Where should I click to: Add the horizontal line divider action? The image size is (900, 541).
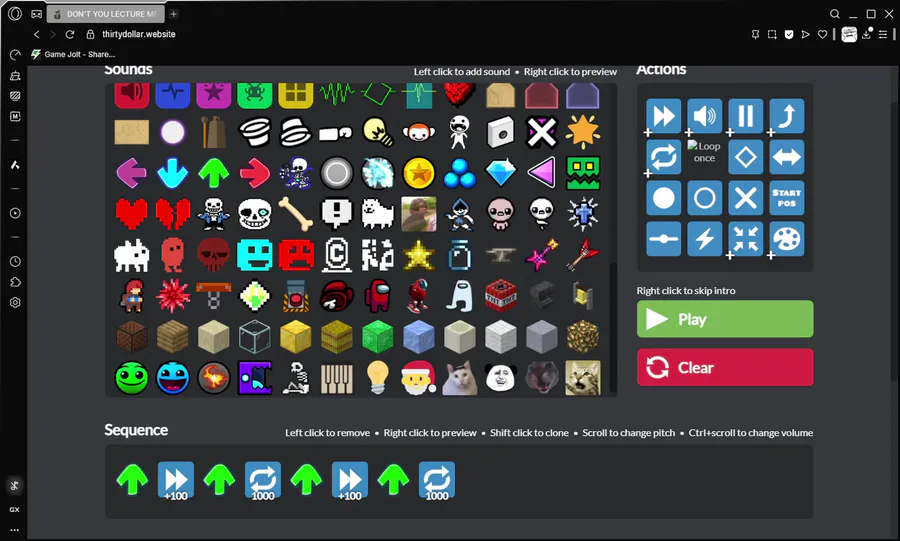click(x=664, y=239)
